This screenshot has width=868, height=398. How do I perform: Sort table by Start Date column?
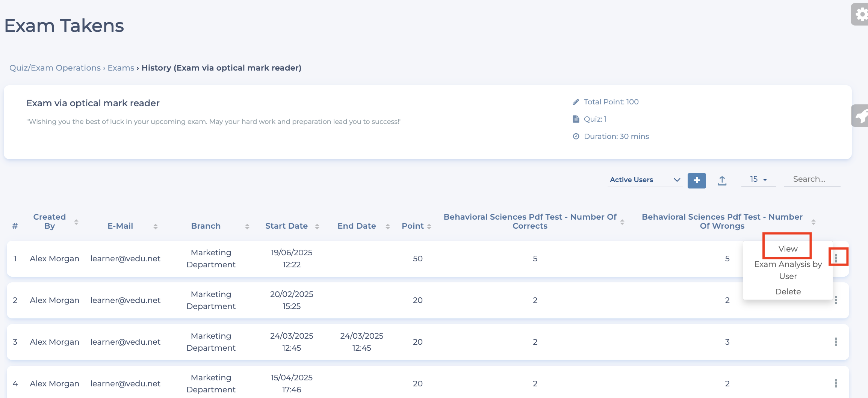click(317, 226)
